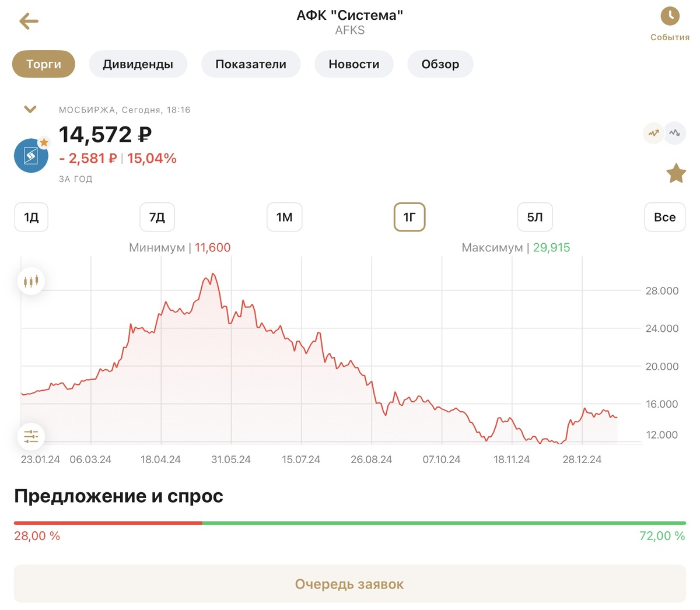Tap the green 72% demand bar segment
The image size is (700, 610).
coord(444,523)
